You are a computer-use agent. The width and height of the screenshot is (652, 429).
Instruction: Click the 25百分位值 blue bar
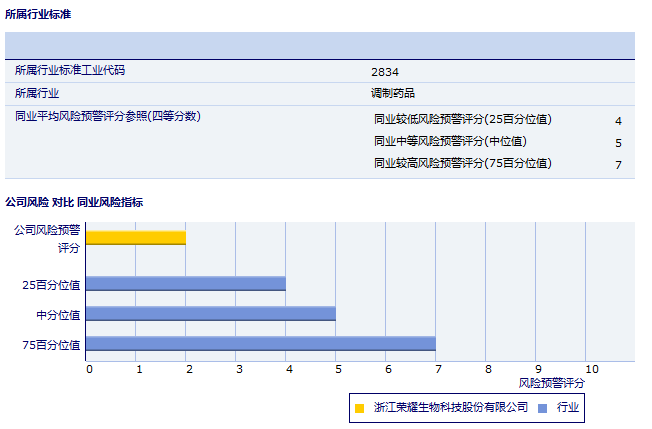pyautogui.click(x=186, y=284)
